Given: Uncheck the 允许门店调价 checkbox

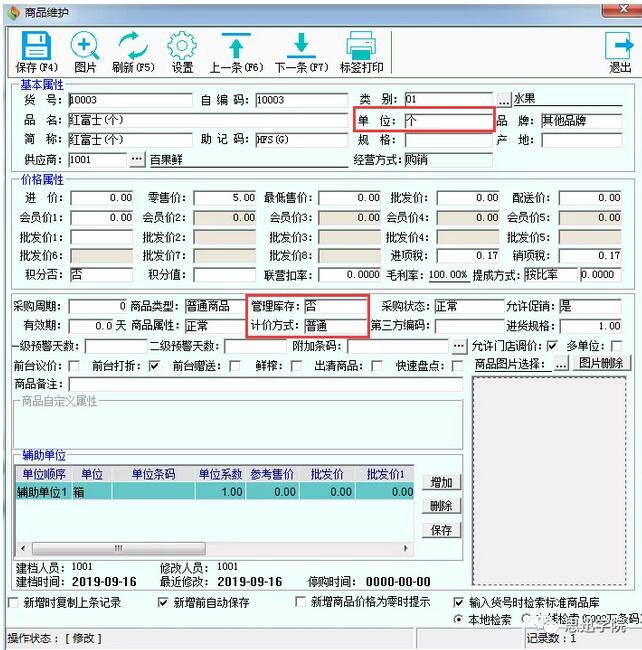Looking at the screenshot, I should (552, 346).
